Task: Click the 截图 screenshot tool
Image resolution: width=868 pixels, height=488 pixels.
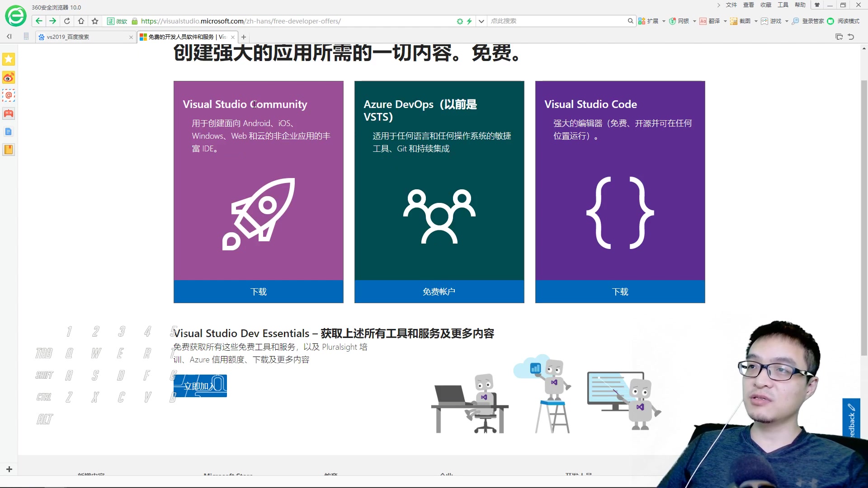Action: pyautogui.click(x=741, y=21)
